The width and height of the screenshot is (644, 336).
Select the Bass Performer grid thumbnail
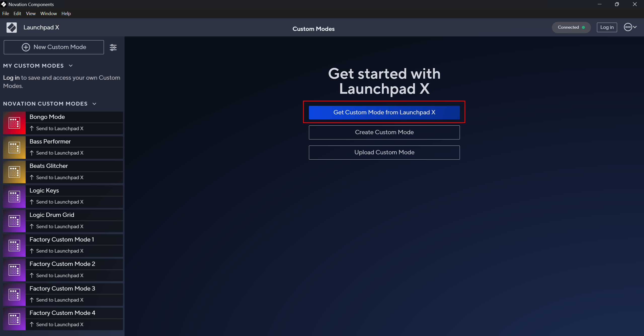coord(14,148)
